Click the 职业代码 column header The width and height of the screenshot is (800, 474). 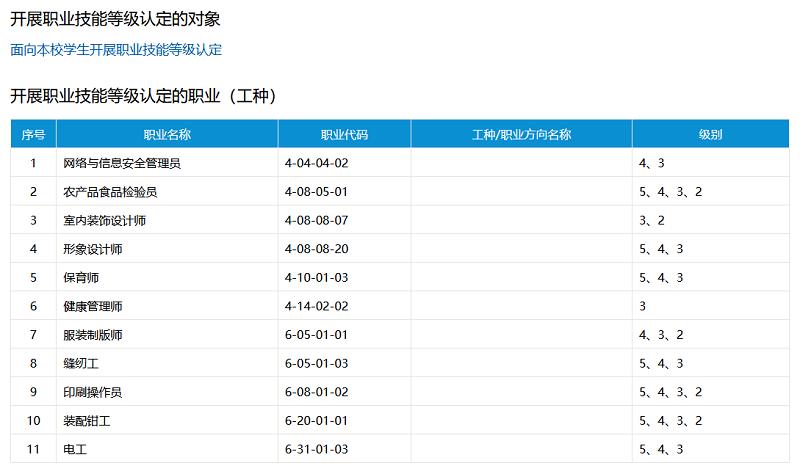[x=344, y=134]
